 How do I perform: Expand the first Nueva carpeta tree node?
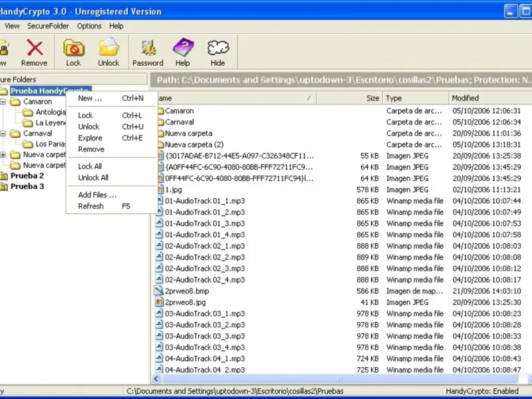click(x=3, y=155)
